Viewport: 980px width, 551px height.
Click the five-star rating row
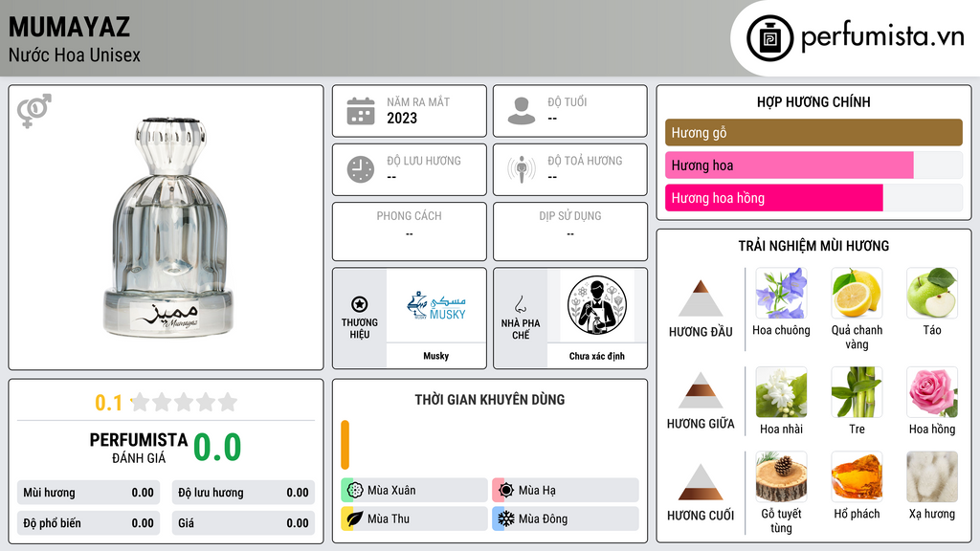pos(184,403)
